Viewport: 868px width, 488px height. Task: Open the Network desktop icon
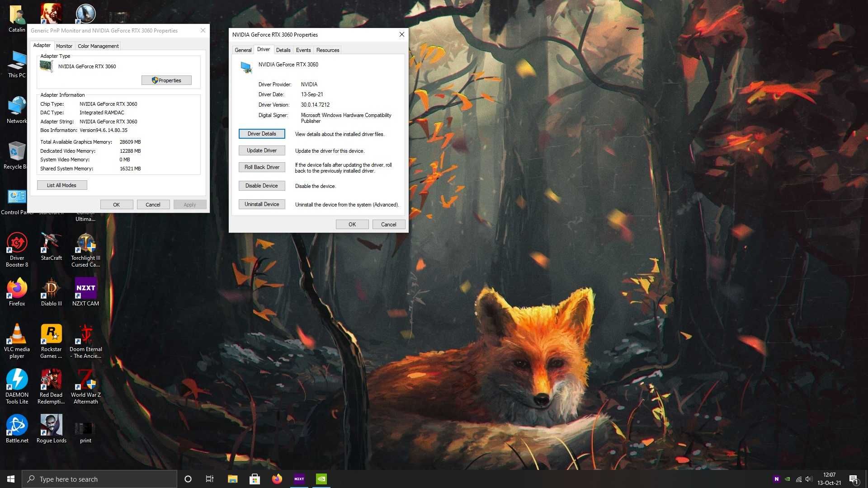tap(17, 110)
